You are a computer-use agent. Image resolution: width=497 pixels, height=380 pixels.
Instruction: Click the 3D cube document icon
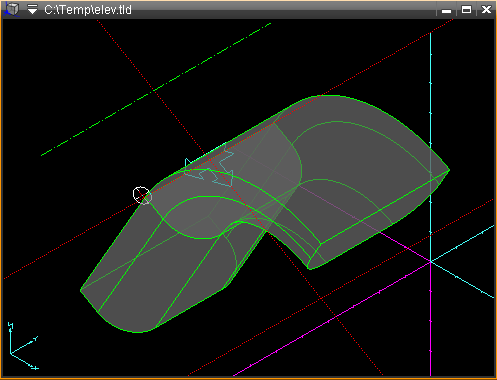[11, 9]
